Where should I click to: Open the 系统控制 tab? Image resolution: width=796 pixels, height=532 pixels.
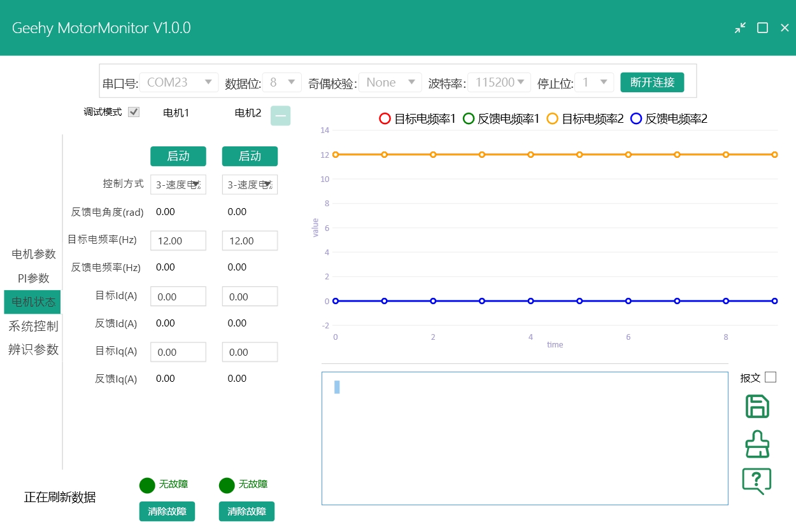[x=34, y=326]
